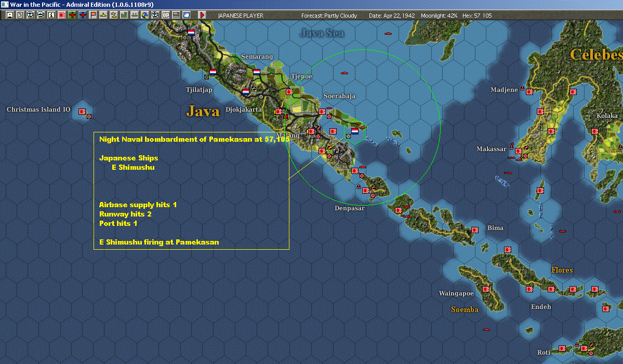Click the red play arrow button
The height and width of the screenshot is (364, 623).
202,15
